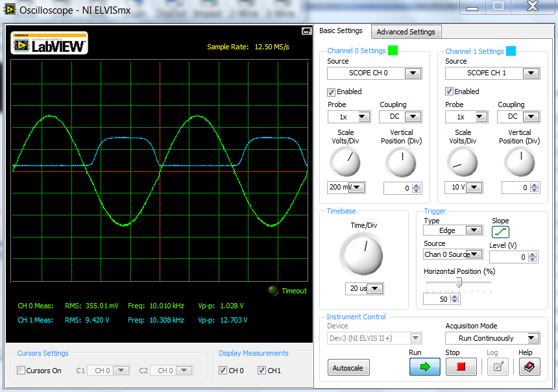The height and width of the screenshot is (392, 558).
Task: Open the Channel 0 Coupling DC dropdown
Action: click(x=401, y=117)
